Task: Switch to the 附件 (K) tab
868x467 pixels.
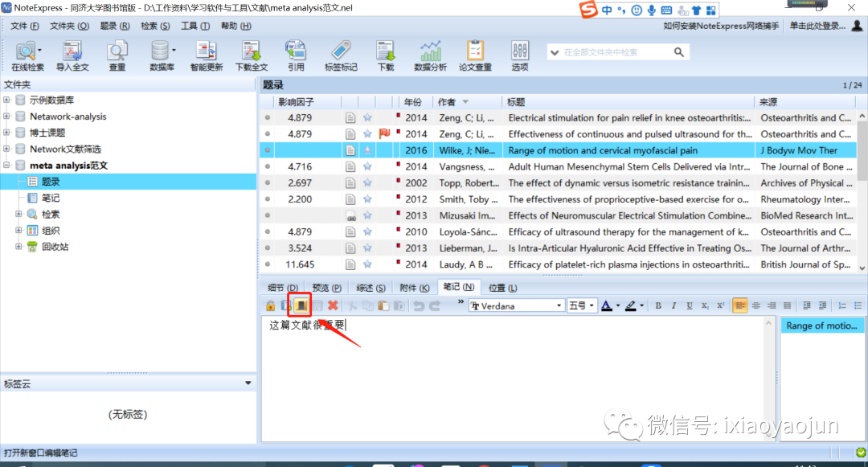Action: coord(414,288)
